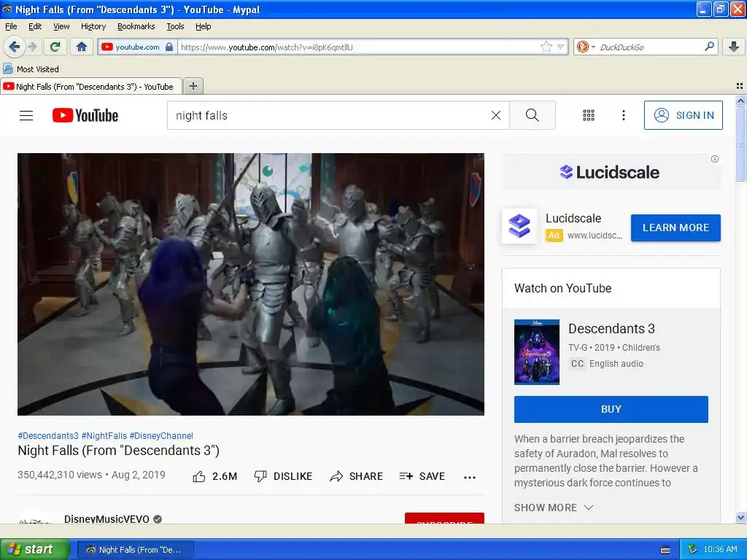Bookmark this page with the star icon

click(546, 47)
